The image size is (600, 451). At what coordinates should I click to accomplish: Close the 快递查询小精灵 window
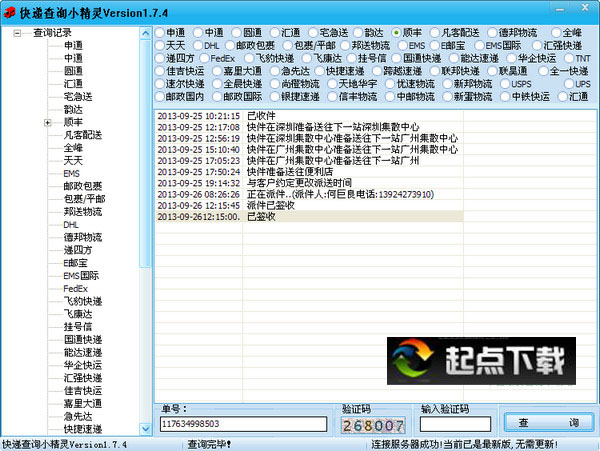pos(585,8)
